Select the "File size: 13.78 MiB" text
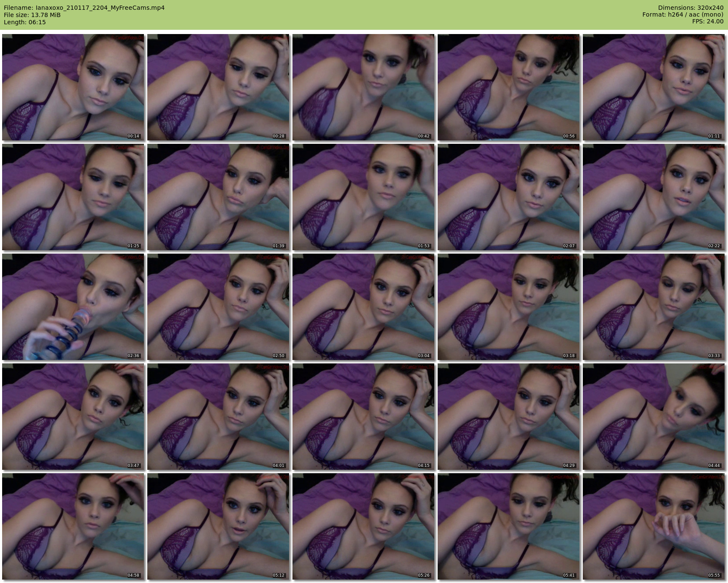The height and width of the screenshot is (583, 728). pyautogui.click(x=32, y=15)
